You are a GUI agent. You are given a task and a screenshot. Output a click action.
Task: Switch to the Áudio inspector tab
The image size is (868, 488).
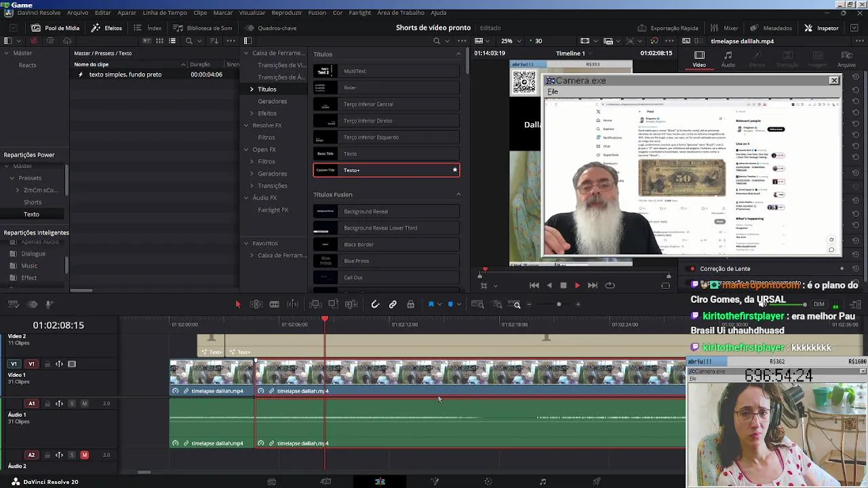tap(728, 60)
